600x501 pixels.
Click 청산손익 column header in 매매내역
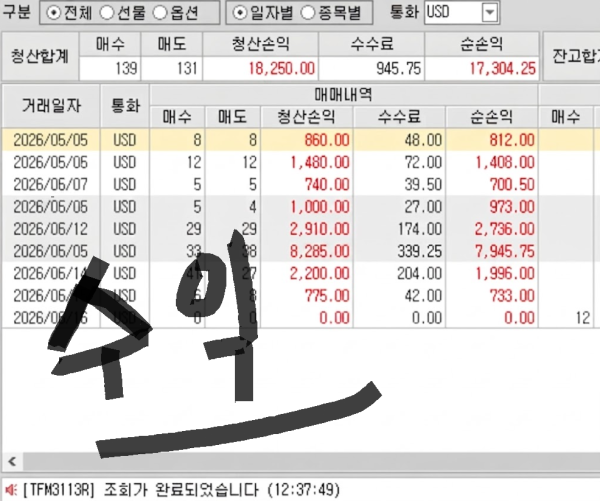point(307,116)
